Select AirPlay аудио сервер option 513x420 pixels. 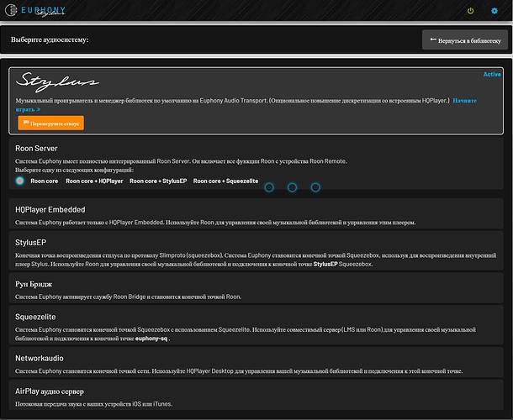click(256, 395)
